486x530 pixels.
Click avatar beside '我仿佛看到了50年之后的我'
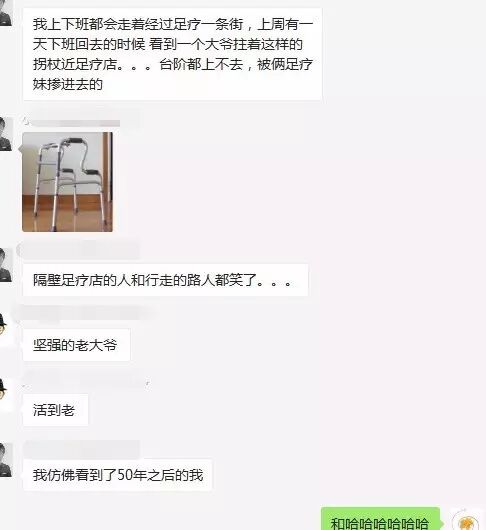coord(6,460)
